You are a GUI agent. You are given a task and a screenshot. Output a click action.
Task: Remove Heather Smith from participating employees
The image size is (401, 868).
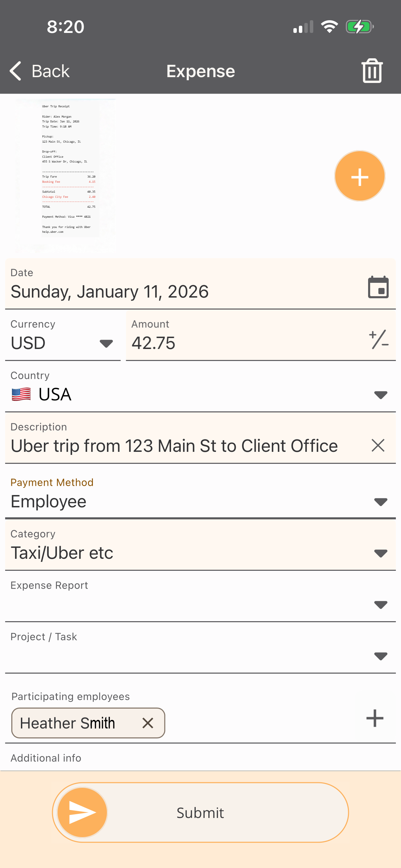148,723
